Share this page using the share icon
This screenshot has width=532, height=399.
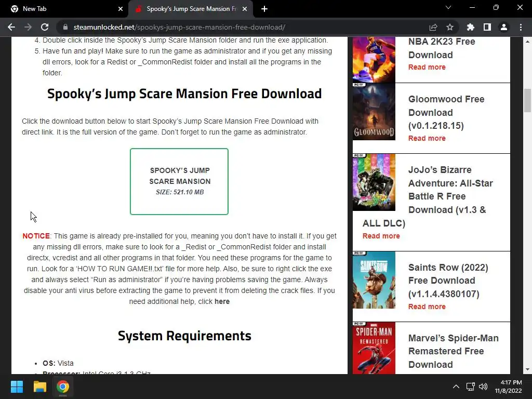click(x=433, y=27)
